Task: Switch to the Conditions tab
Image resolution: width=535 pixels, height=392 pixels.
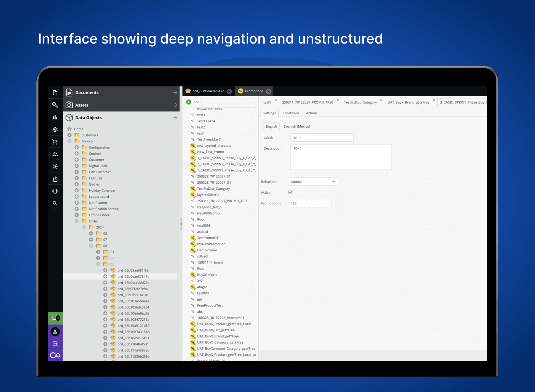Action: (x=291, y=113)
